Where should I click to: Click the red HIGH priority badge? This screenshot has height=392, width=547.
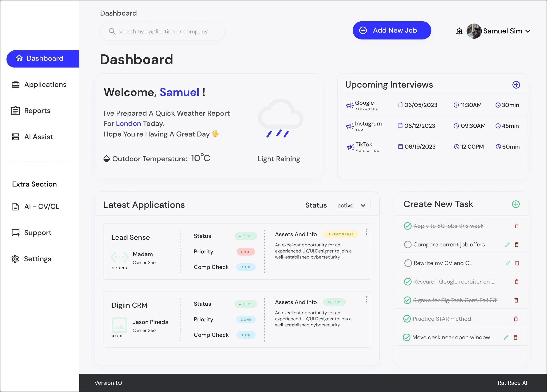pos(245,252)
